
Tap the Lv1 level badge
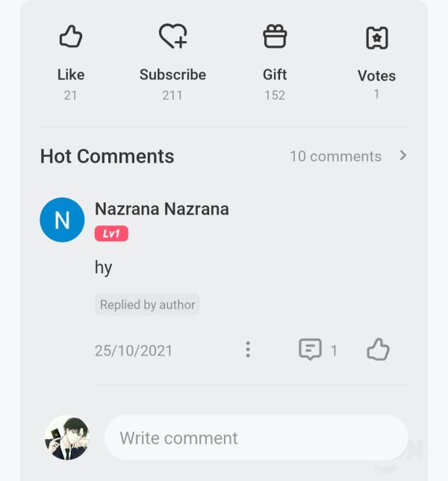click(111, 234)
